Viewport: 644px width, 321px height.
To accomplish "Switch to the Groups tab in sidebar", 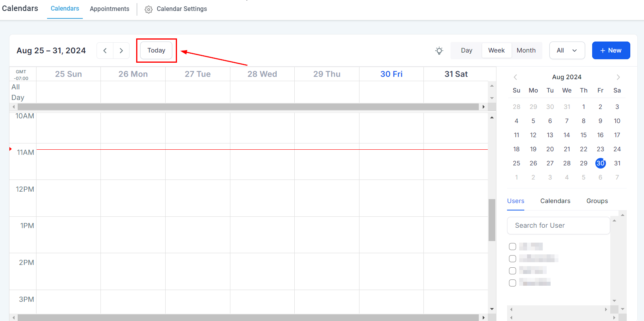I will pyautogui.click(x=597, y=201).
